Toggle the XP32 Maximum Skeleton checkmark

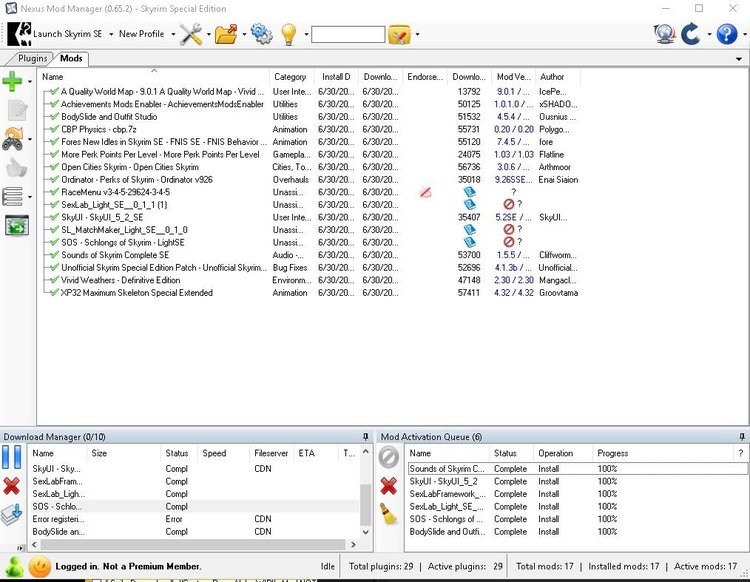[x=54, y=293]
